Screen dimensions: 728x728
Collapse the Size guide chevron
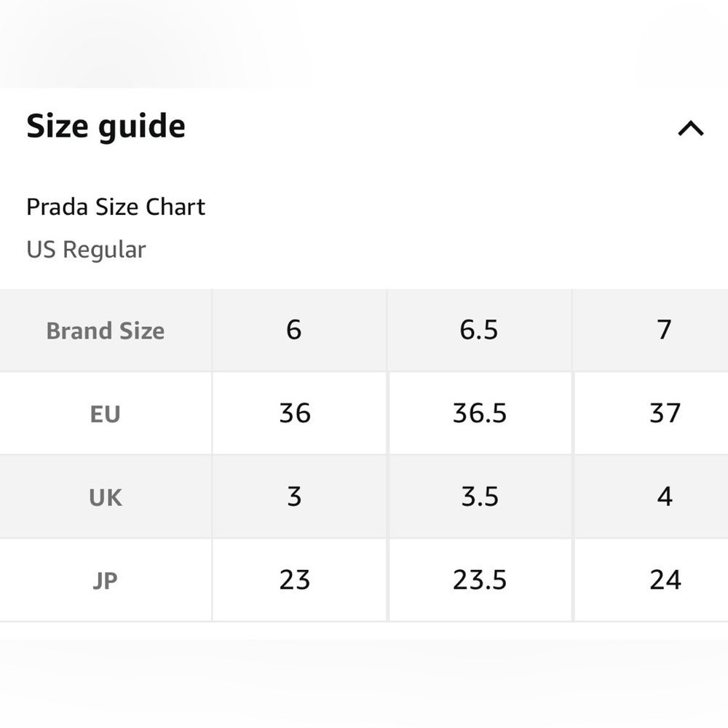(690, 129)
